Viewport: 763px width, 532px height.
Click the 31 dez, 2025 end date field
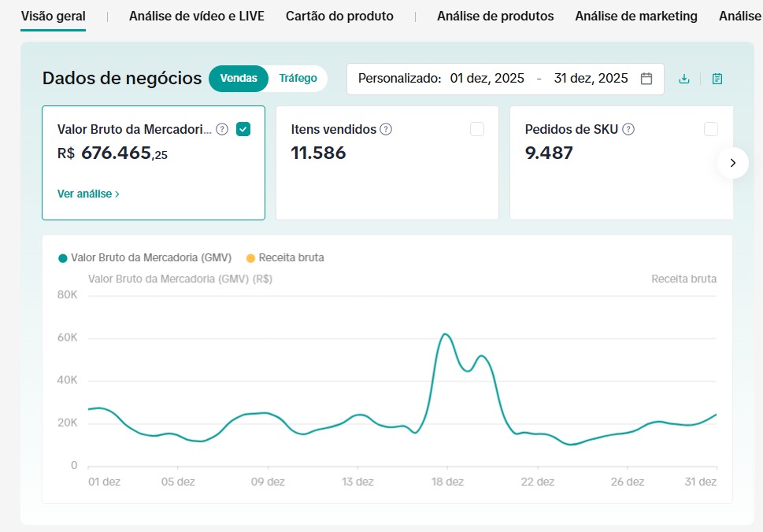tap(591, 79)
